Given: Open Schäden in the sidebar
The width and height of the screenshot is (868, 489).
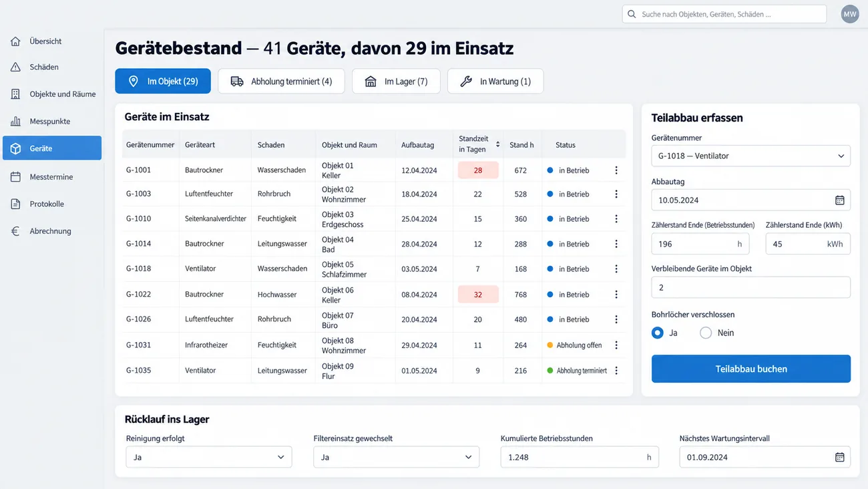Looking at the screenshot, I should coord(52,67).
